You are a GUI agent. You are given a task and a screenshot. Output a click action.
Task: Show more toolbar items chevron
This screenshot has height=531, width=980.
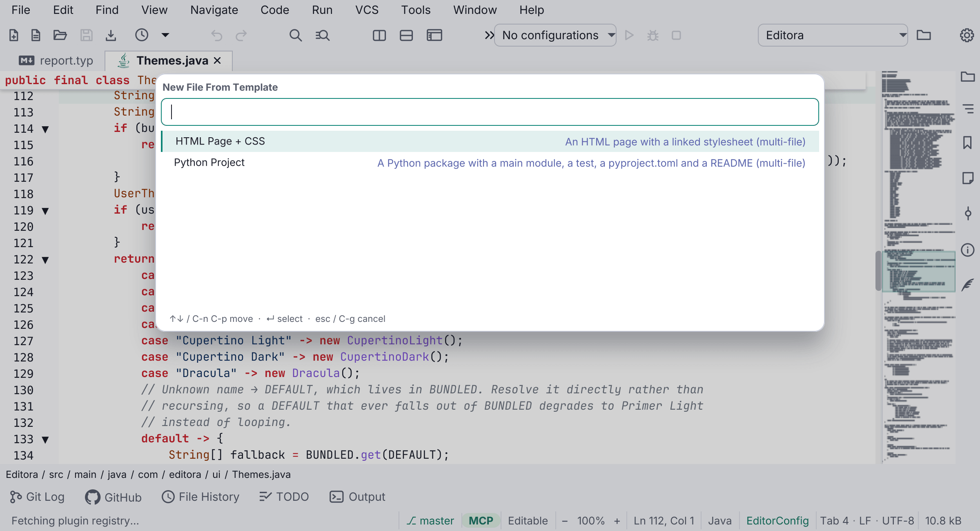(489, 36)
